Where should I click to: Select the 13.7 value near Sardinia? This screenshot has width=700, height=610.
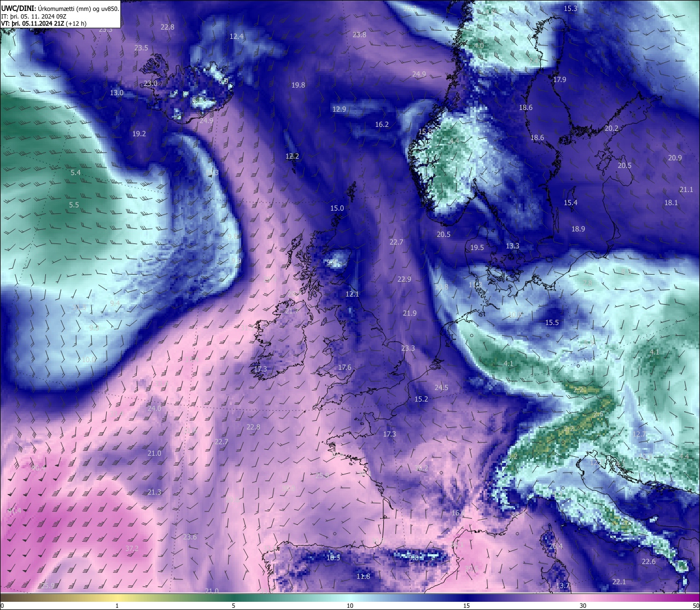(x=562, y=586)
